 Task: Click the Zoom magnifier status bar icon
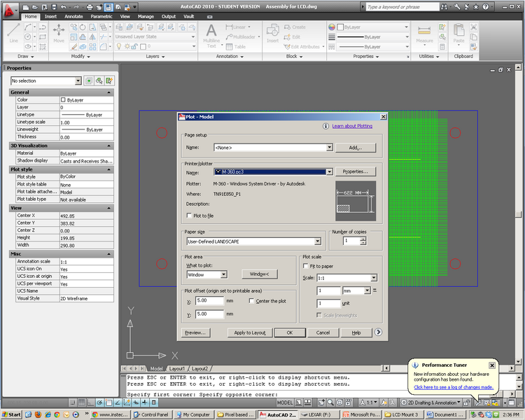pyautogui.click(x=330, y=402)
